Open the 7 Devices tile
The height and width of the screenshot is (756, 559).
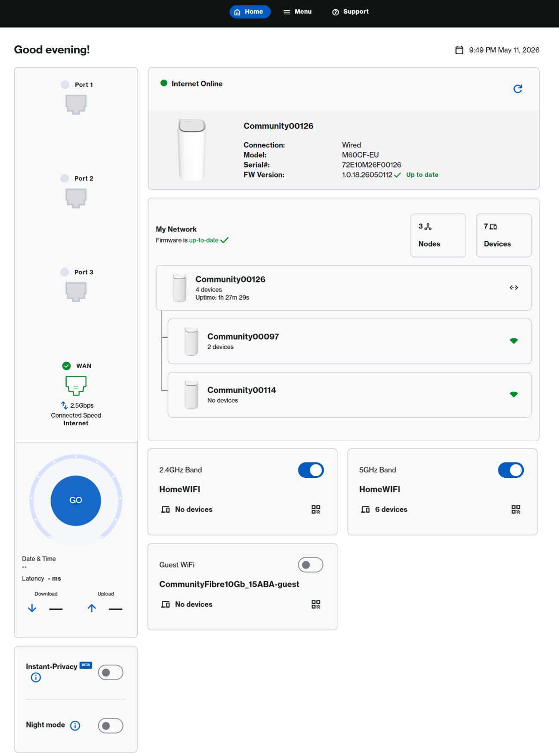coord(503,235)
